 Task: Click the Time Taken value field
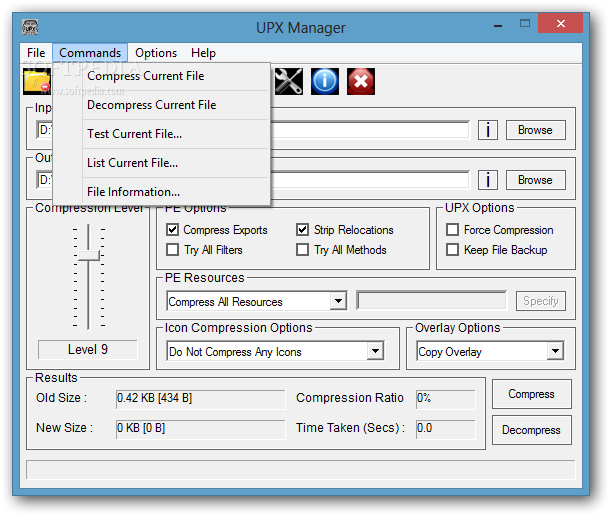pos(445,429)
